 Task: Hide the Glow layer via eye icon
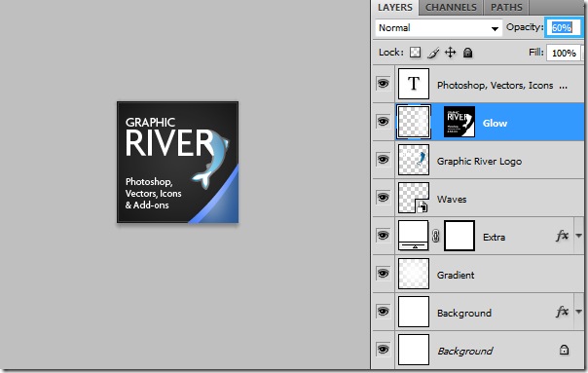383,122
